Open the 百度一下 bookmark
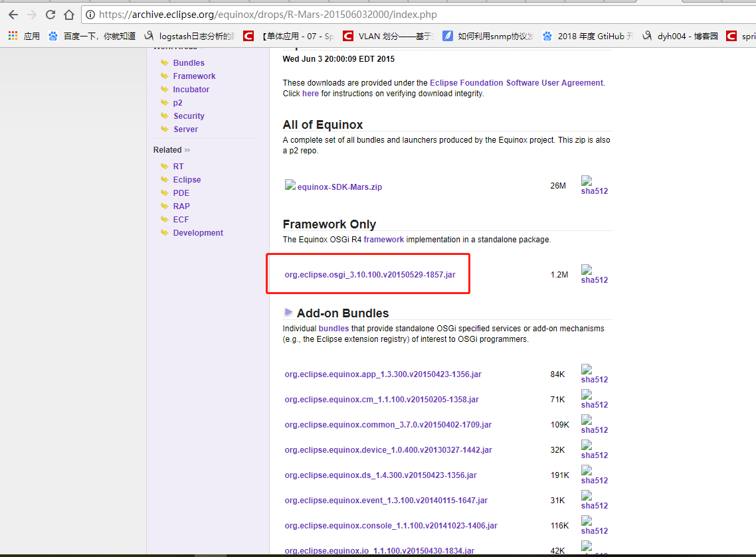Screen dimensions: 756x557 click(x=92, y=36)
